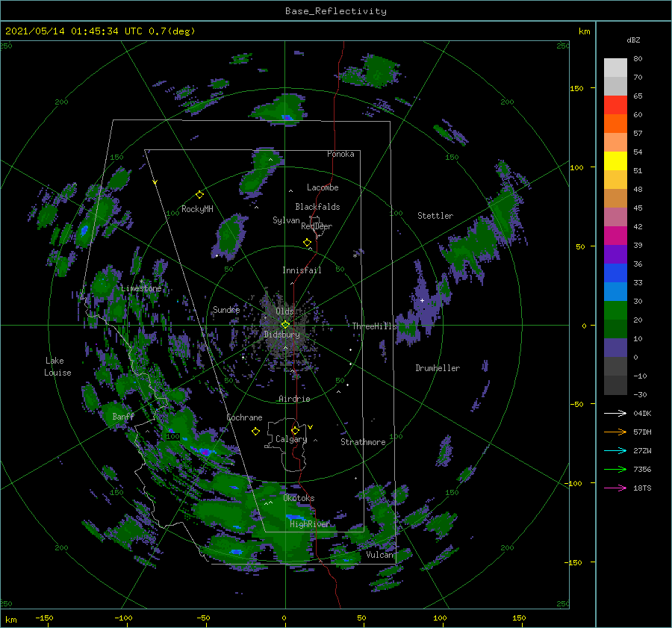Pick the purple 36-39 dBZ swatch
This screenshot has height=628, width=672.
pos(615,255)
